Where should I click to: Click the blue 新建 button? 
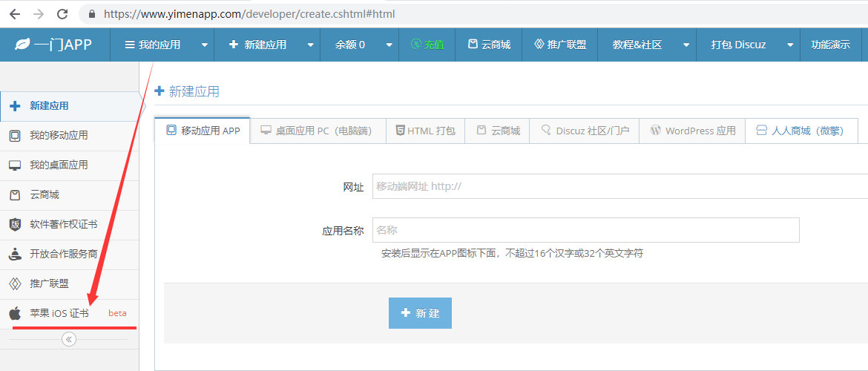click(x=420, y=313)
